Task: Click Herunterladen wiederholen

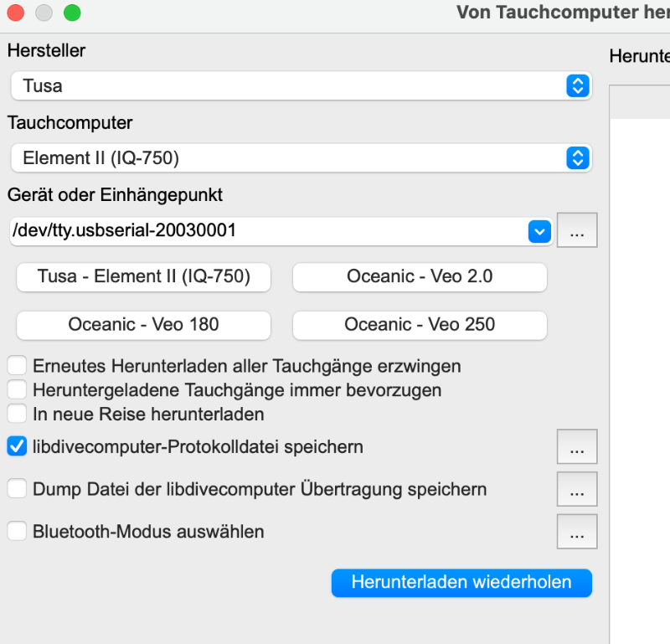Action: tap(461, 583)
